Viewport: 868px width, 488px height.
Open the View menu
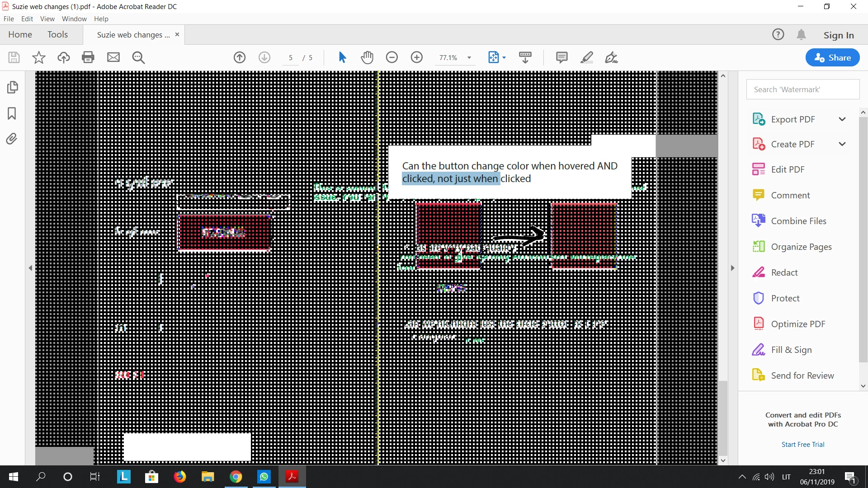coord(47,19)
